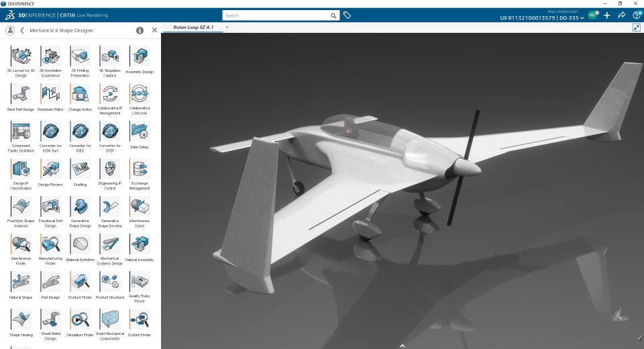Open the Product Structure app
Image resolution: width=644 pixels, height=349 pixels.
tap(109, 282)
